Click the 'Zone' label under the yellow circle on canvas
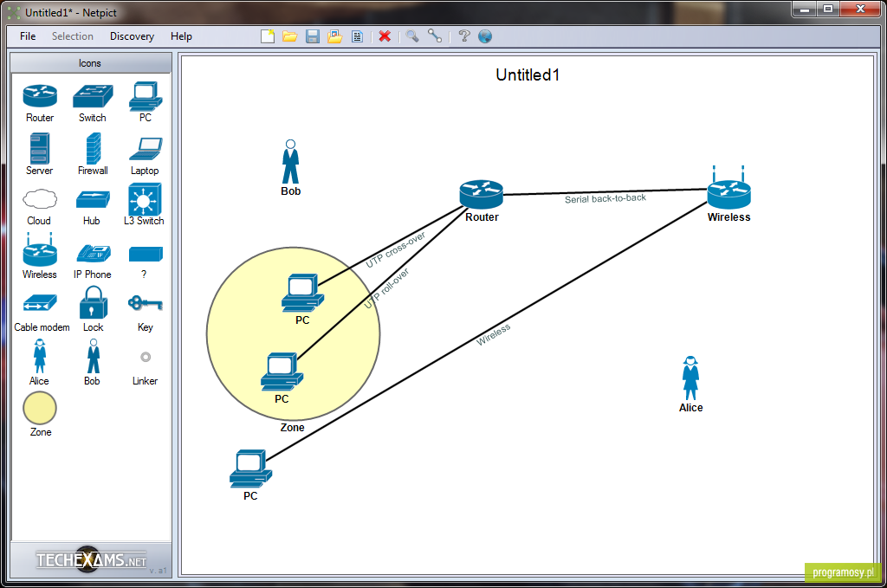887x588 pixels. tap(293, 428)
